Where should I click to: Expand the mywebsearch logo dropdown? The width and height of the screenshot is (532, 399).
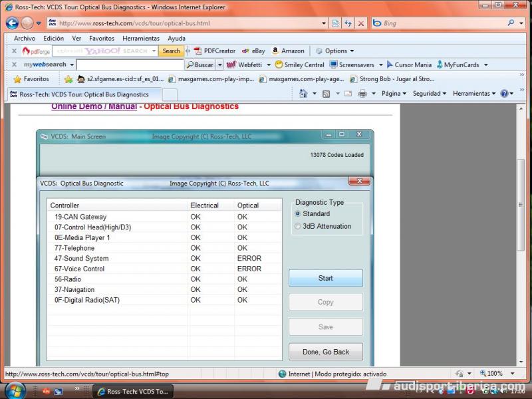point(72,65)
